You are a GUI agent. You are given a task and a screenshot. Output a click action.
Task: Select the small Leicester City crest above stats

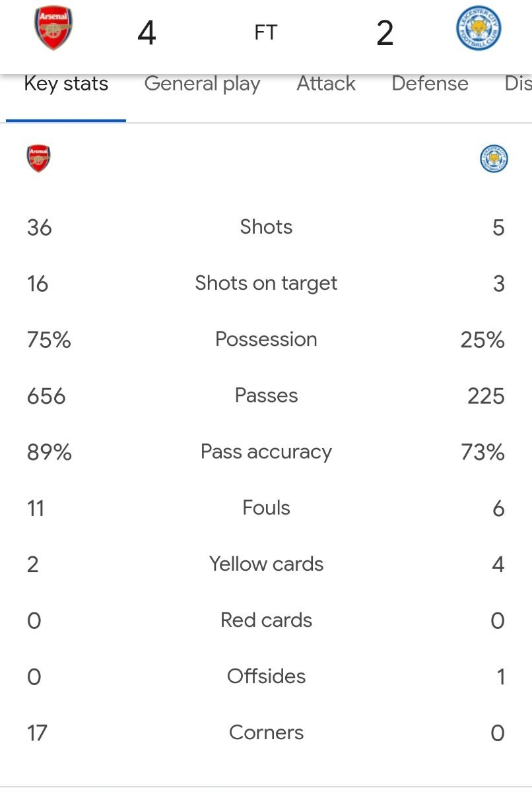(x=494, y=159)
